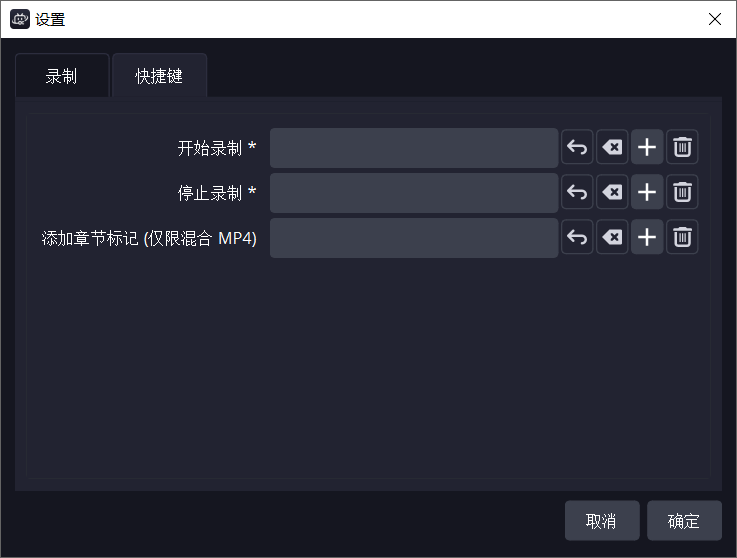Image resolution: width=737 pixels, height=558 pixels.
Task: Reset the 开始录制 hotkey with undo icon
Action: [x=577, y=148]
